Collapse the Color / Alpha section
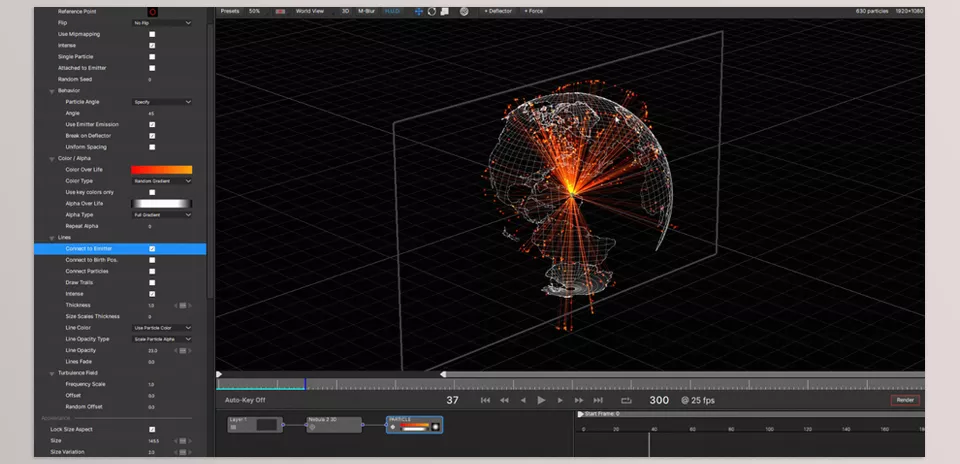Screen dimensions: 960x464 click(x=52, y=159)
